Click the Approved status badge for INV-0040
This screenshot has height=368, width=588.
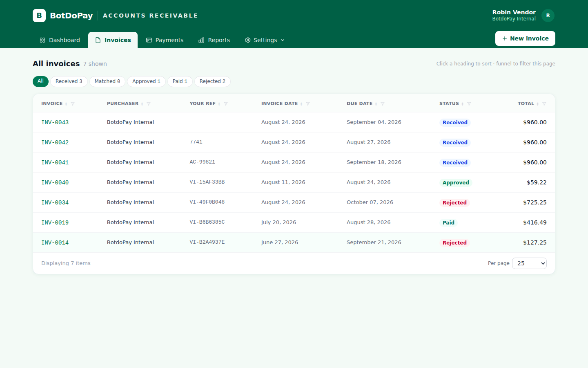tap(456, 183)
